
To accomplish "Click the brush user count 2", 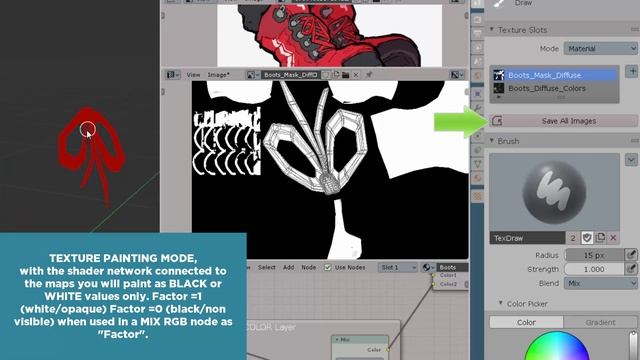I will point(573,238).
